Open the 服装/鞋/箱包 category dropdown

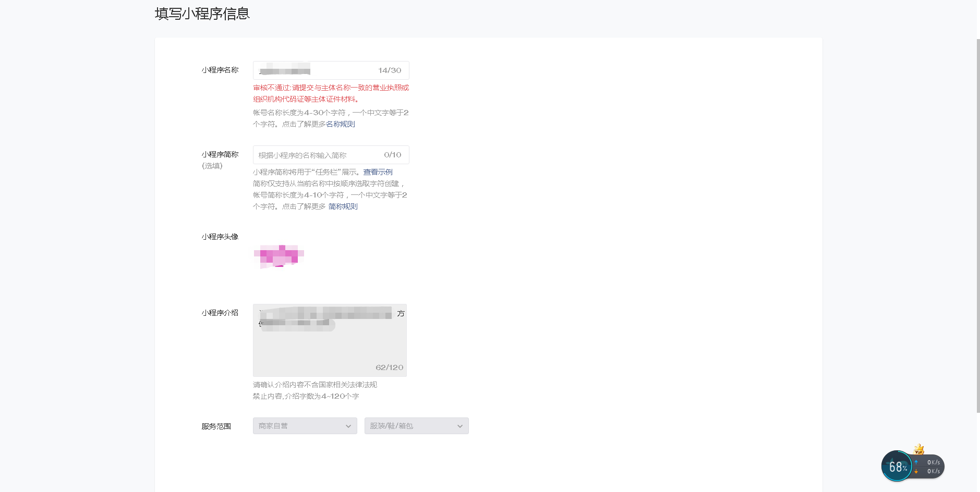point(417,426)
